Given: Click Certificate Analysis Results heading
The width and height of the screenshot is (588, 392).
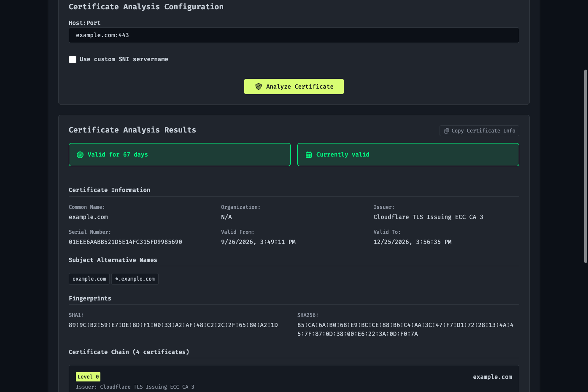Looking at the screenshot, I should click(132, 130).
